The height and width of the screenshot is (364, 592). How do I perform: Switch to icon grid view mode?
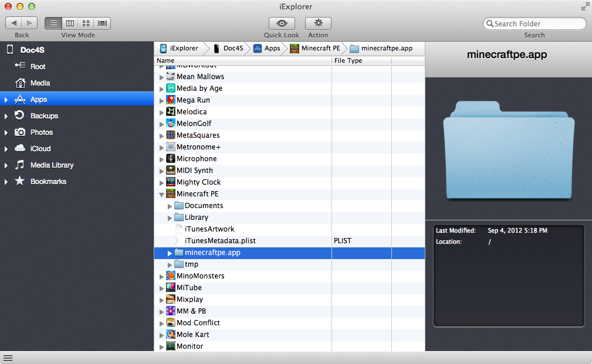coord(86,23)
